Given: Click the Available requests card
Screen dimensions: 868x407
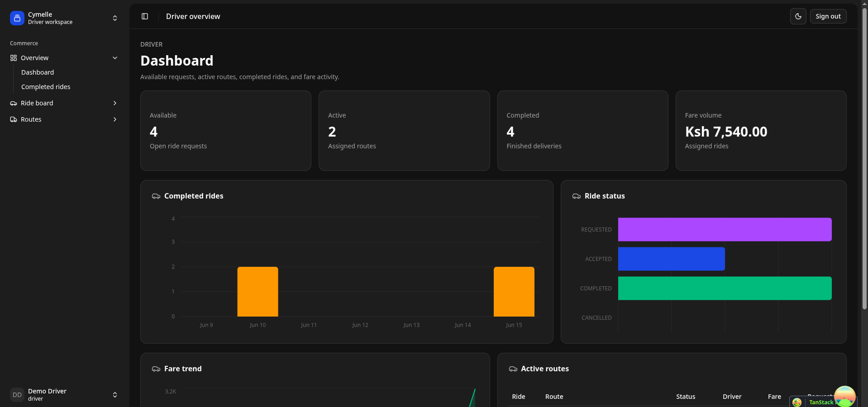Looking at the screenshot, I should (x=226, y=131).
